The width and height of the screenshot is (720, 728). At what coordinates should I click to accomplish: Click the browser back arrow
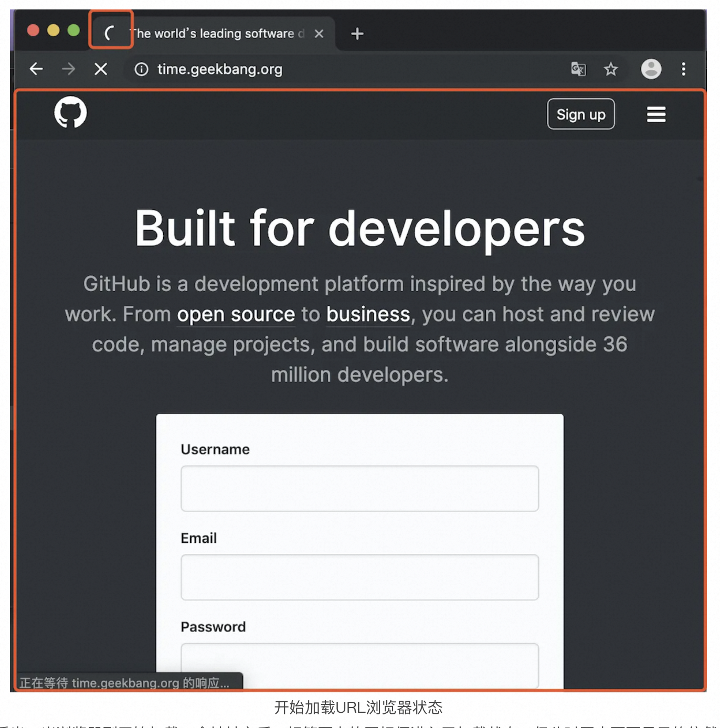[36, 69]
